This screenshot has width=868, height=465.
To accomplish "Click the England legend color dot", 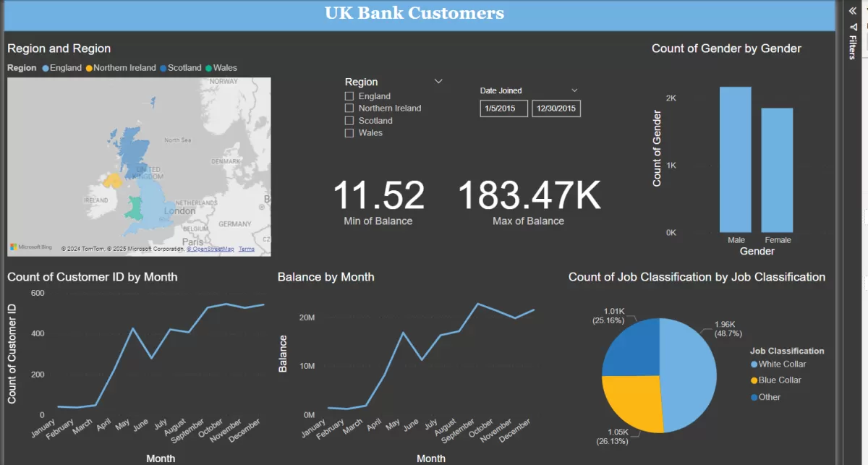I will point(46,68).
